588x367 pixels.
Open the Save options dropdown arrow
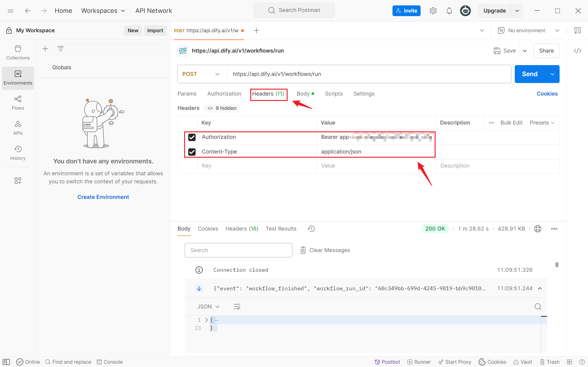pos(525,51)
